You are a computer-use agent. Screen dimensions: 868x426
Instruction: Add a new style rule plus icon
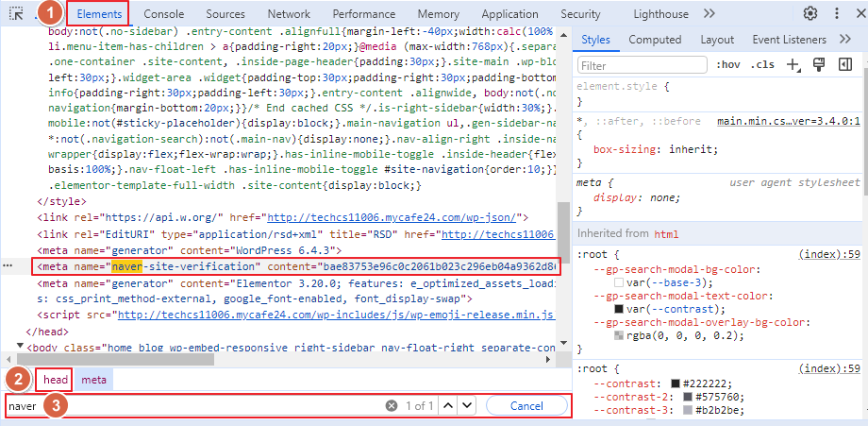pyautogui.click(x=793, y=65)
